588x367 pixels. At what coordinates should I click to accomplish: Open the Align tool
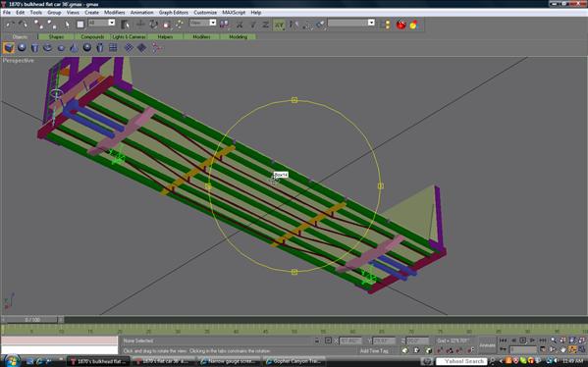pyautogui.click(x=321, y=25)
